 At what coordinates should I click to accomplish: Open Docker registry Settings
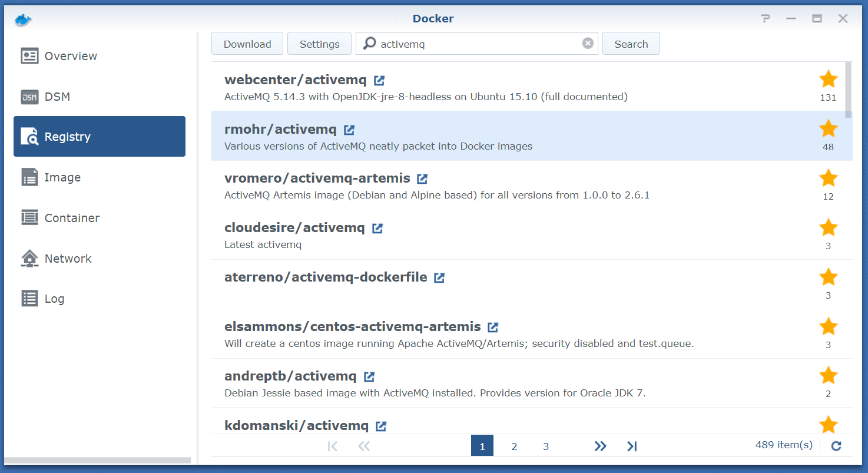click(x=319, y=43)
